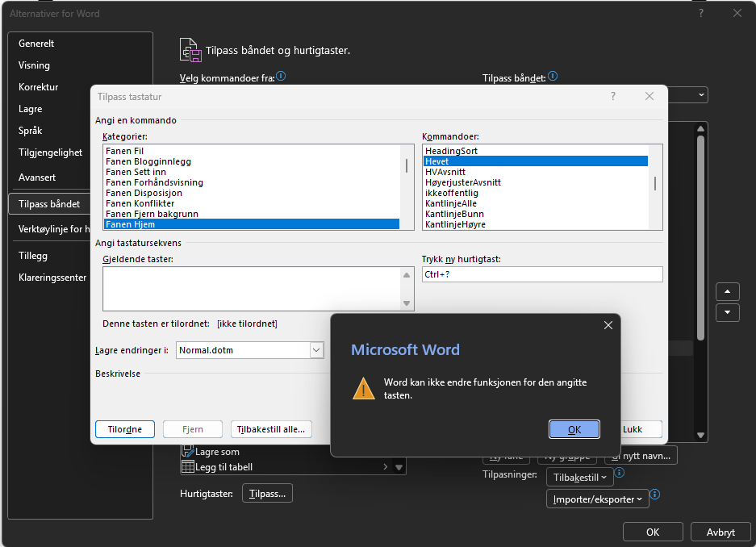Close the Tilpass tastatur dialog

[649, 96]
